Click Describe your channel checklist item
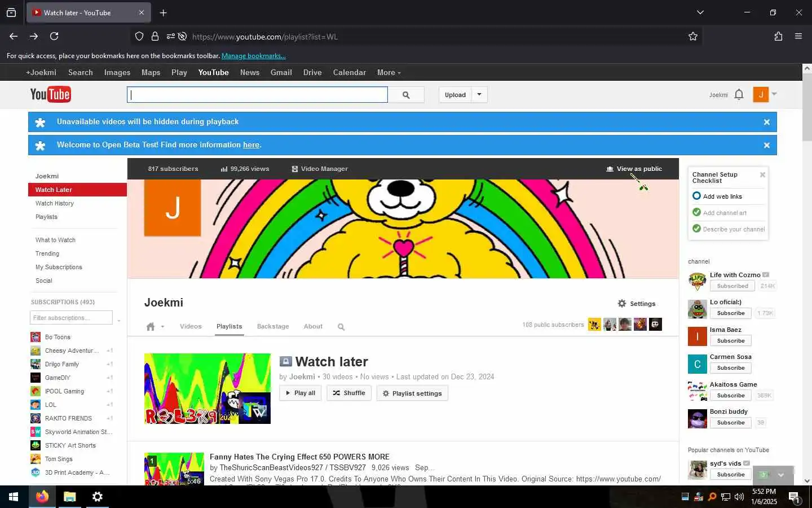 (729, 229)
